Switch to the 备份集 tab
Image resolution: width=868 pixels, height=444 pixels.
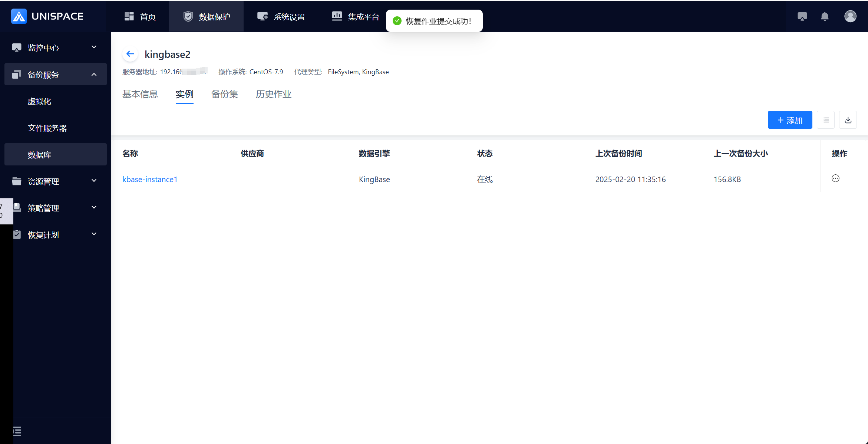(x=224, y=94)
